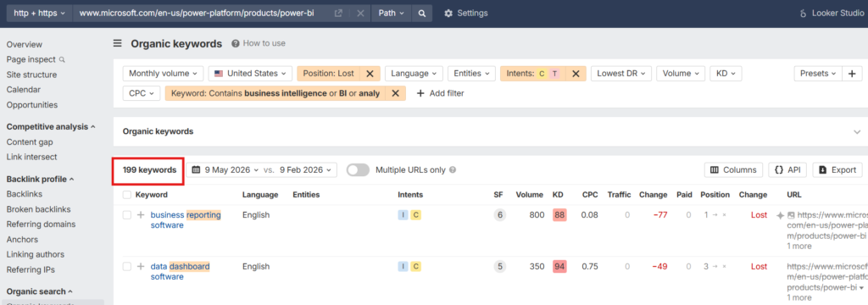Expand data dashboard software row plus
Screen dimensions: 868x305
141,267
